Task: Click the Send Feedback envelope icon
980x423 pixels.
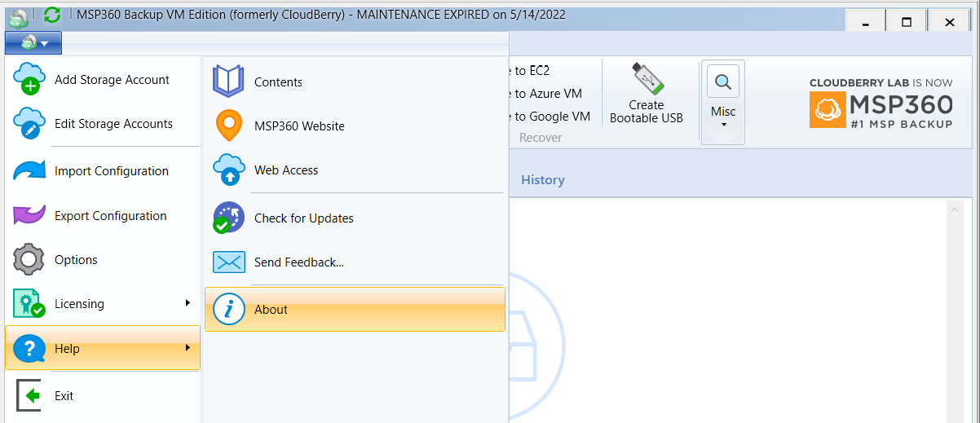Action: tap(228, 262)
